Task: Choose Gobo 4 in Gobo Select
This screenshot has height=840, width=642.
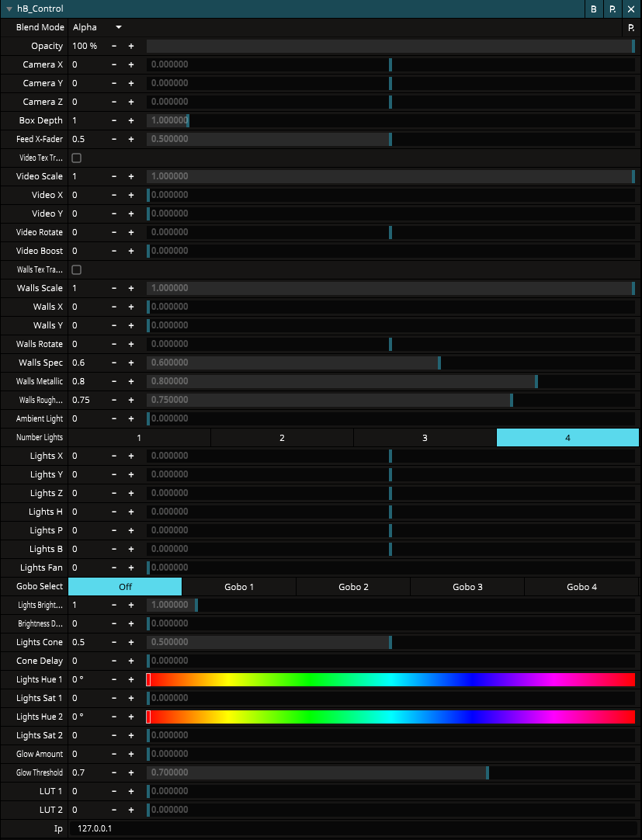Action: pyautogui.click(x=581, y=587)
